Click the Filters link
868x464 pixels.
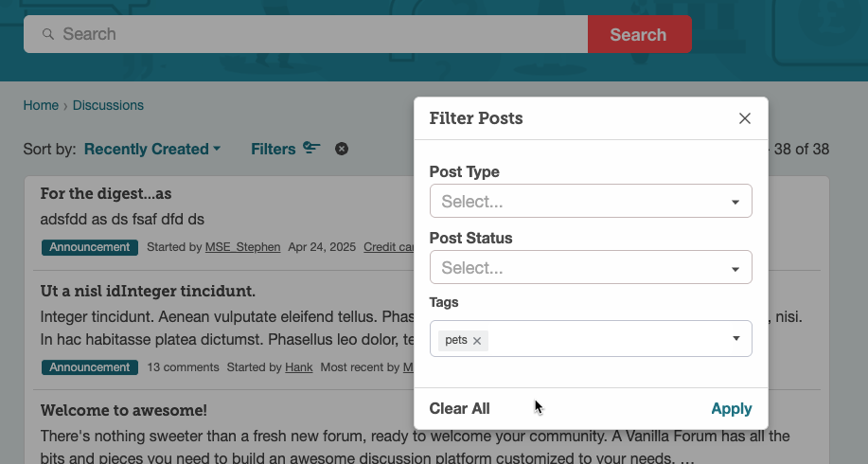[x=274, y=149]
